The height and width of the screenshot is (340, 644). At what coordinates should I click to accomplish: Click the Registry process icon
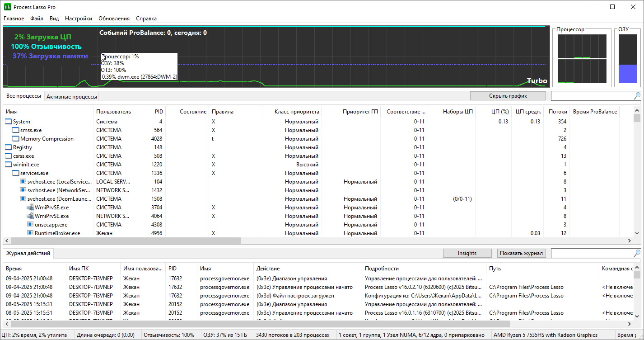pos(9,147)
